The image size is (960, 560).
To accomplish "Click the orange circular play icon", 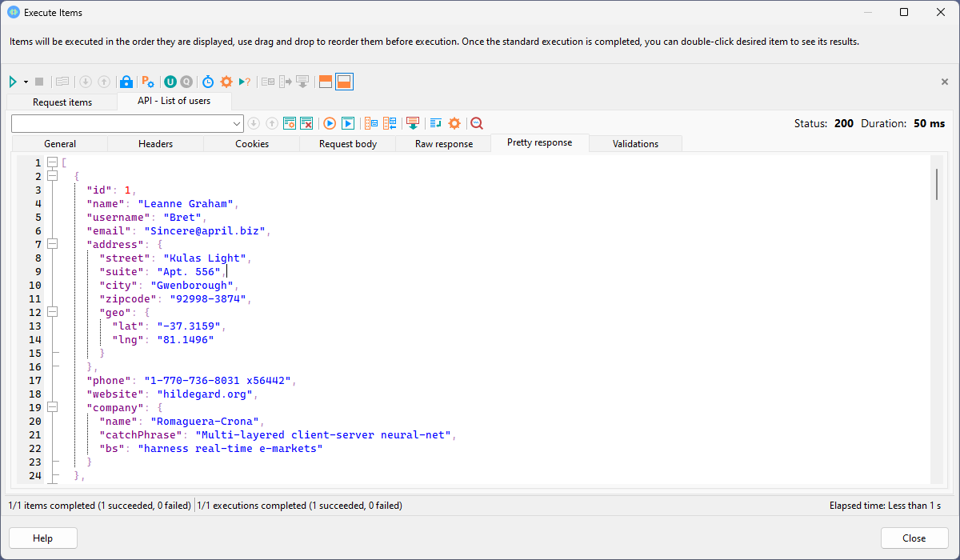I will tap(329, 123).
